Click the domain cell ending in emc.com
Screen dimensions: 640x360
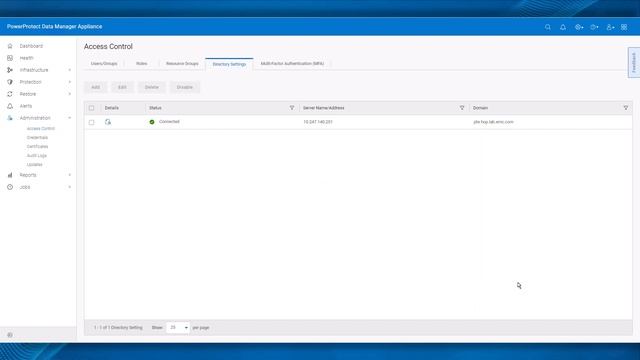tap(493, 122)
